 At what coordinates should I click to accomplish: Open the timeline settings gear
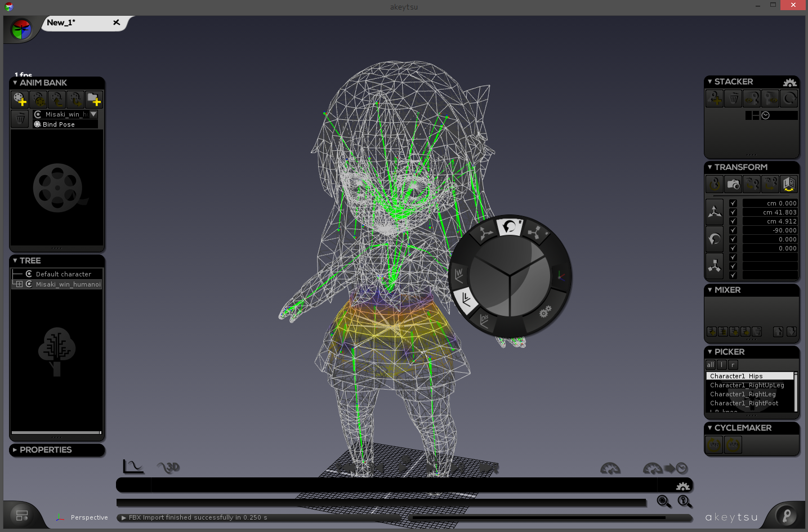tap(682, 486)
